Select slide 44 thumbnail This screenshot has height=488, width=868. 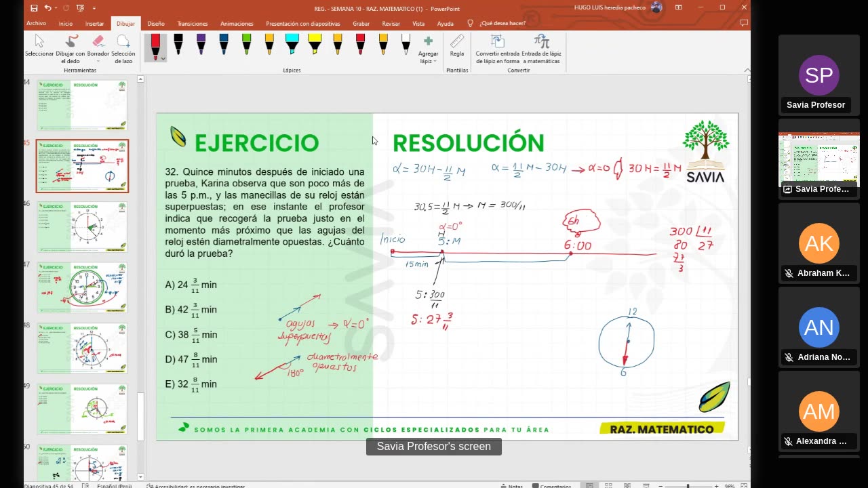pos(82,105)
